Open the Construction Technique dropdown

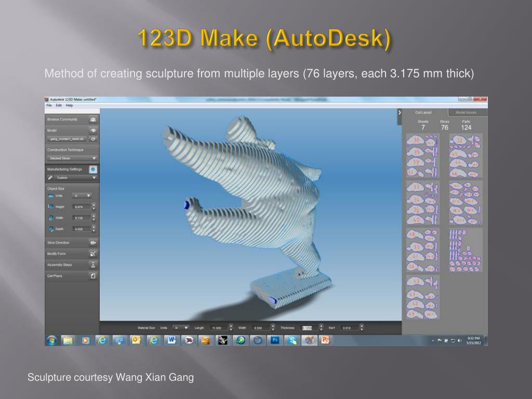pyautogui.click(x=72, y=158)
